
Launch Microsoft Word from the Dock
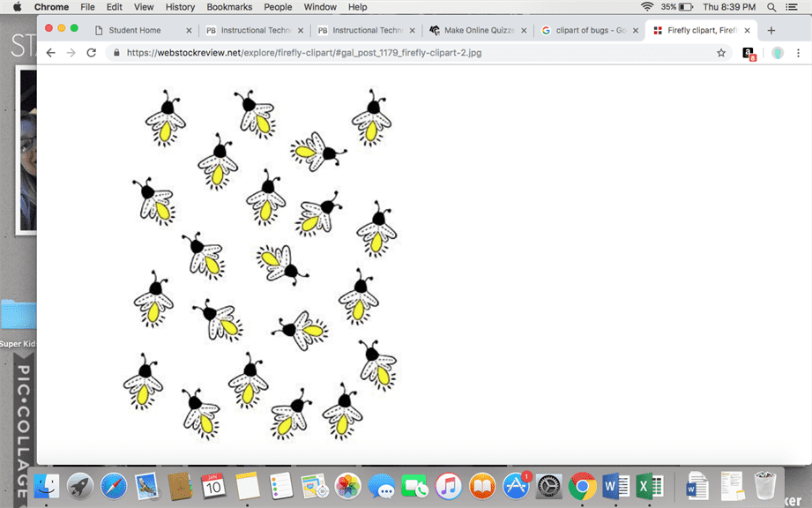pyautogui.click(x=615, y=485)
